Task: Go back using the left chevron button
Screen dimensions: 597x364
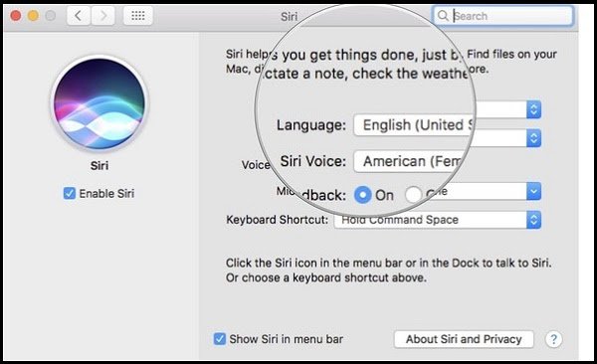Action: [x=79, y=16]
